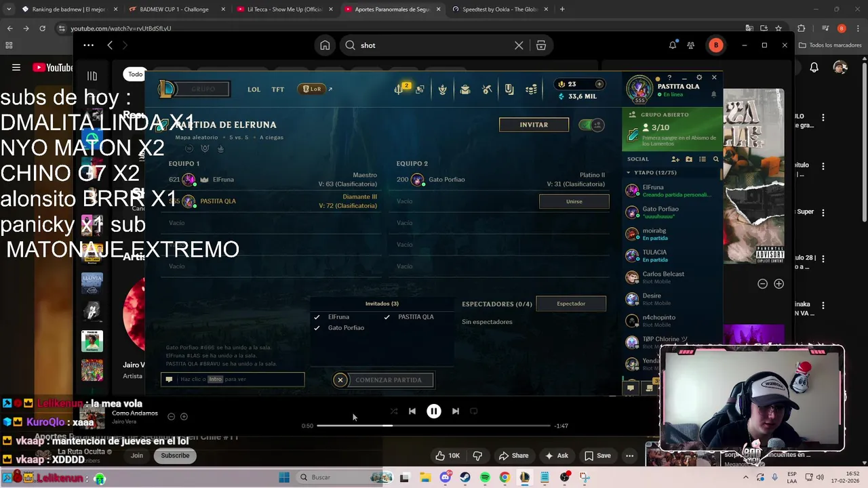Switch to the LOL tab
868x488 pixels.
pyautogui.click(x=254, y=89)
